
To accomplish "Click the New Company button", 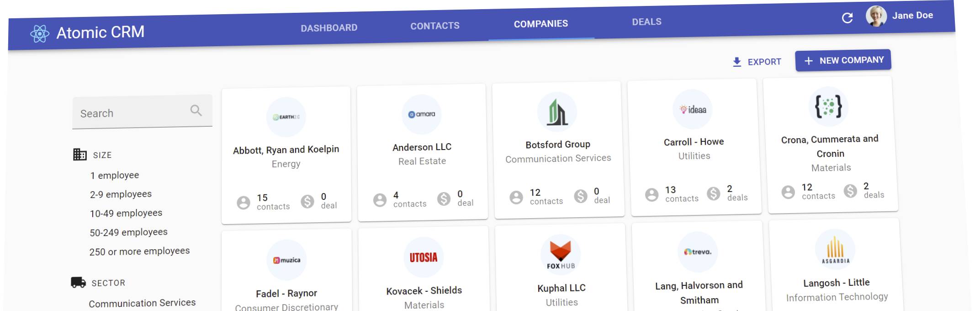I will (x=843, y=60).
